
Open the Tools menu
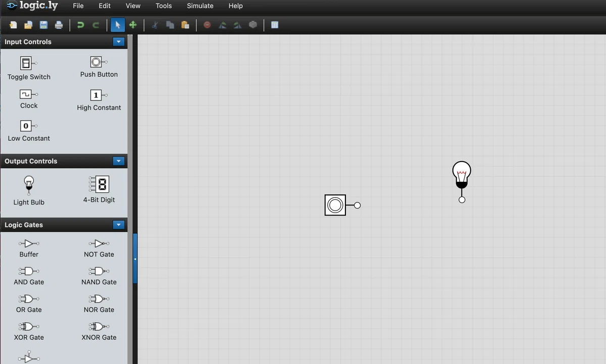(x=164, y=6)
